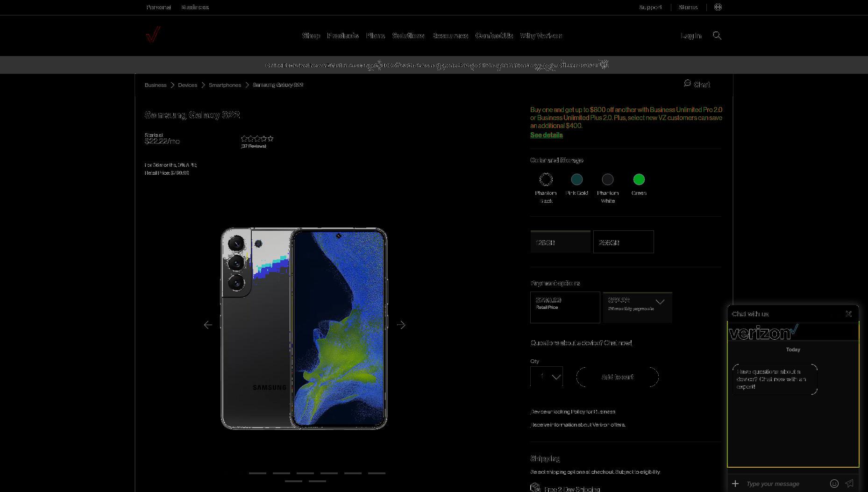The height and width of the screenshot is (492, 868).
Task: Click the Verizon checkmark logo
Action: [x=153, y=35]
